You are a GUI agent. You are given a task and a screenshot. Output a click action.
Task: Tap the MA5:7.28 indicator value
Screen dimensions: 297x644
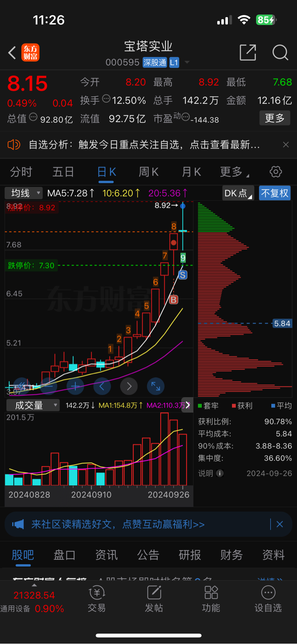pyautogui.click(x=71, y=193)
